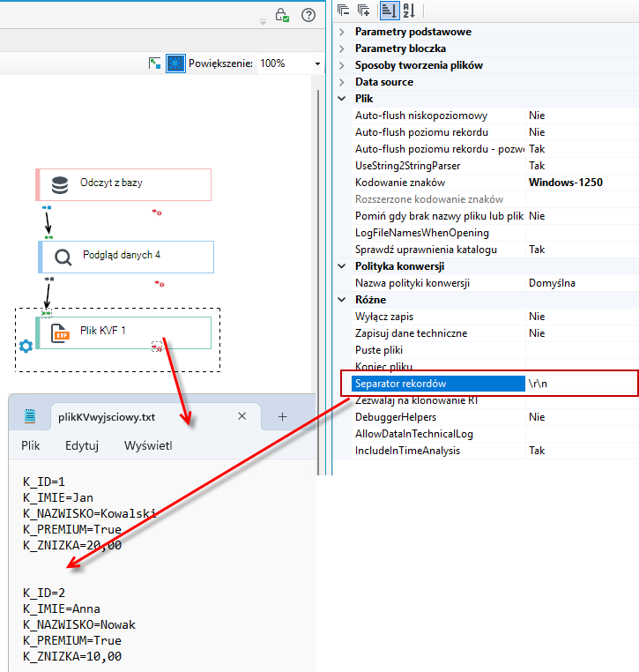Add new Notepad tab with plus

click(282, 416)
